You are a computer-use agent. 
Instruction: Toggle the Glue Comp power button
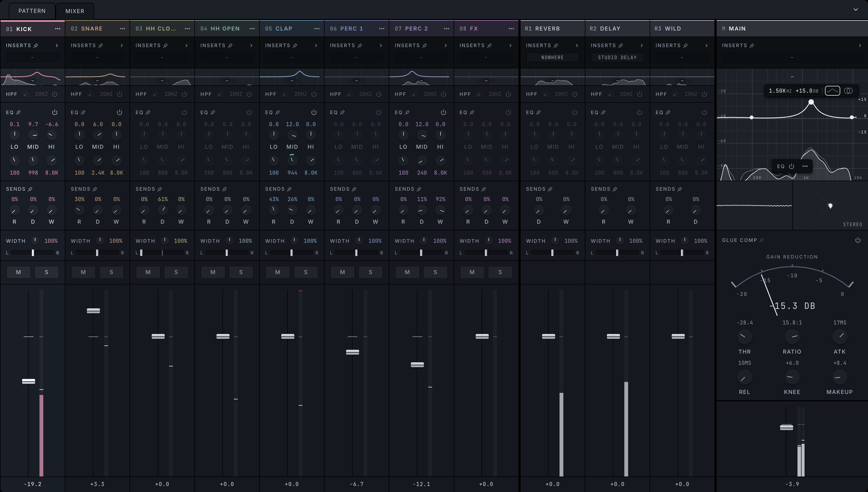click(858, 240)
